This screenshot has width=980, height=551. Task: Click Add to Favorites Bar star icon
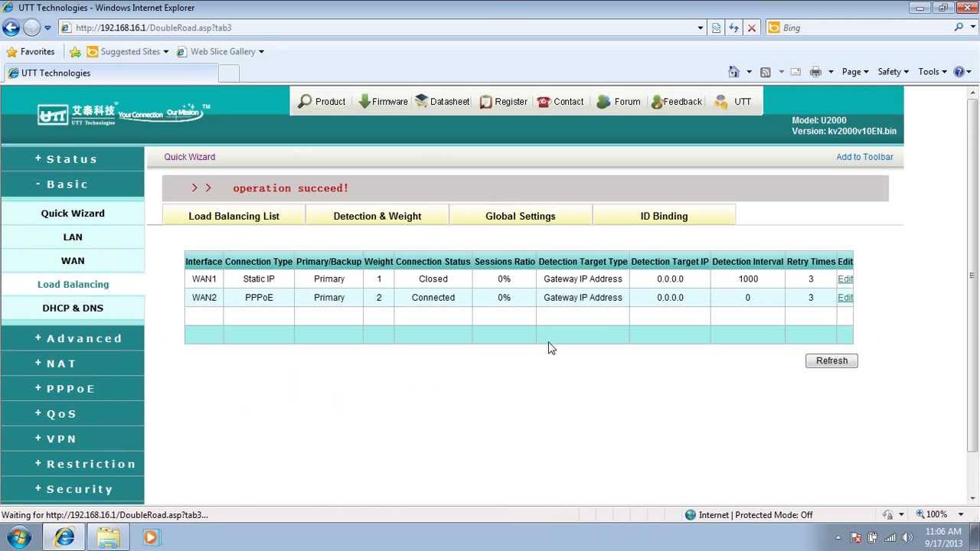[x=75, y=51]
